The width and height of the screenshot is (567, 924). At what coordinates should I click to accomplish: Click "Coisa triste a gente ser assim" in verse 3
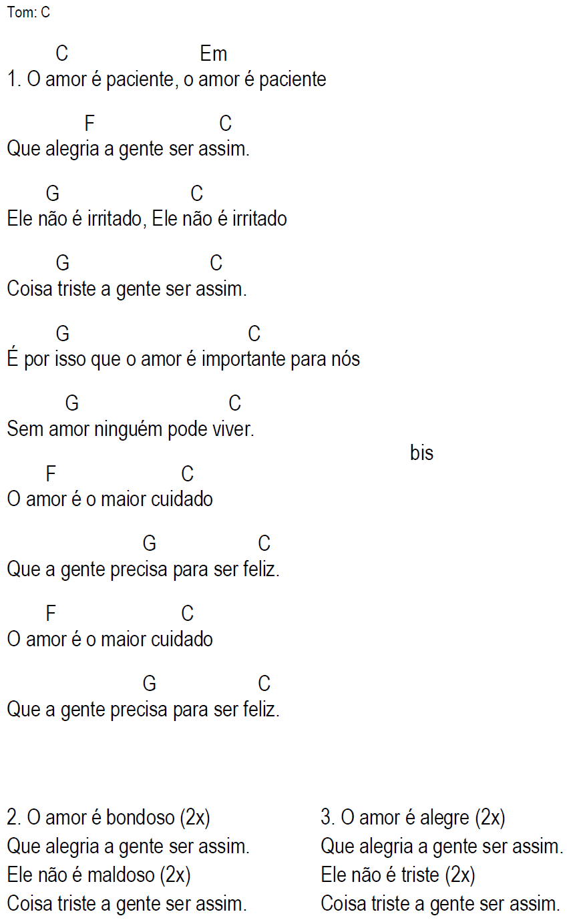pyautogui.click(x=440, y=904)
